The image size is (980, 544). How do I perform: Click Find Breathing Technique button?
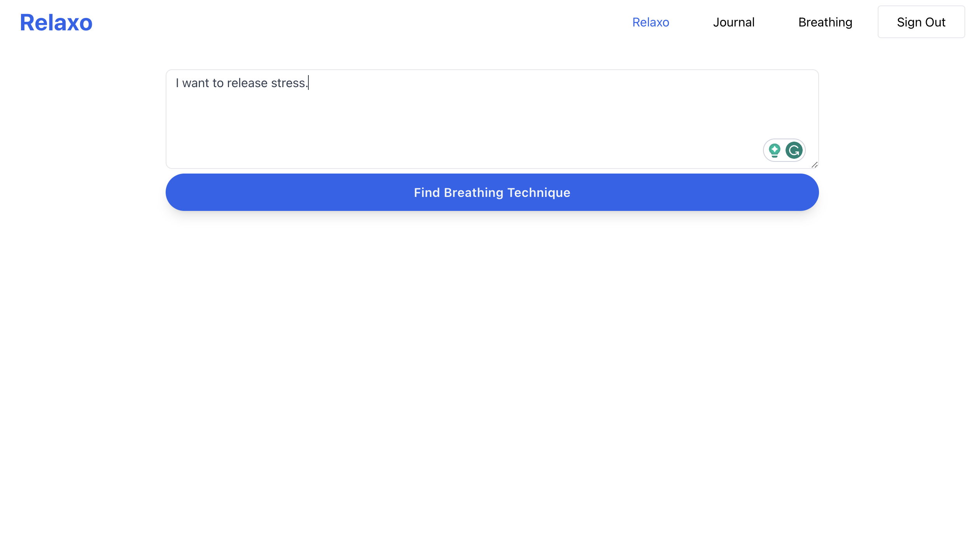(x=492, y=192)
